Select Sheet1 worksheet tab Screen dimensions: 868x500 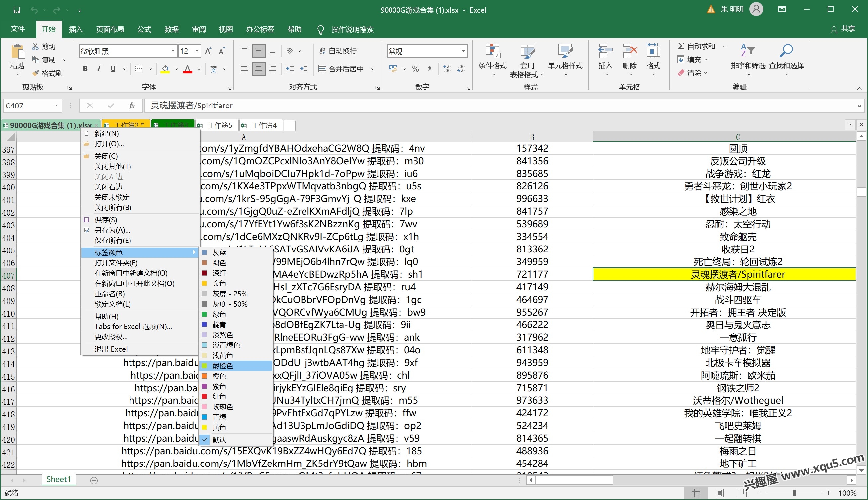coord(58,480)
